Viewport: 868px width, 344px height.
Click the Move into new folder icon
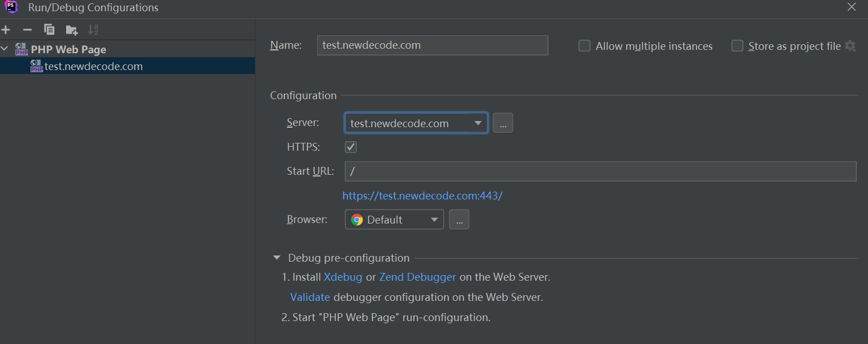72,30
